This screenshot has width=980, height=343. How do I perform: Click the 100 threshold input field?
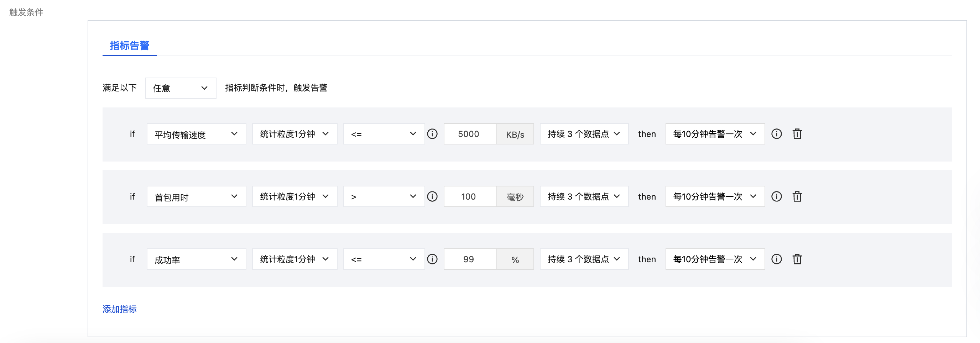470,197
